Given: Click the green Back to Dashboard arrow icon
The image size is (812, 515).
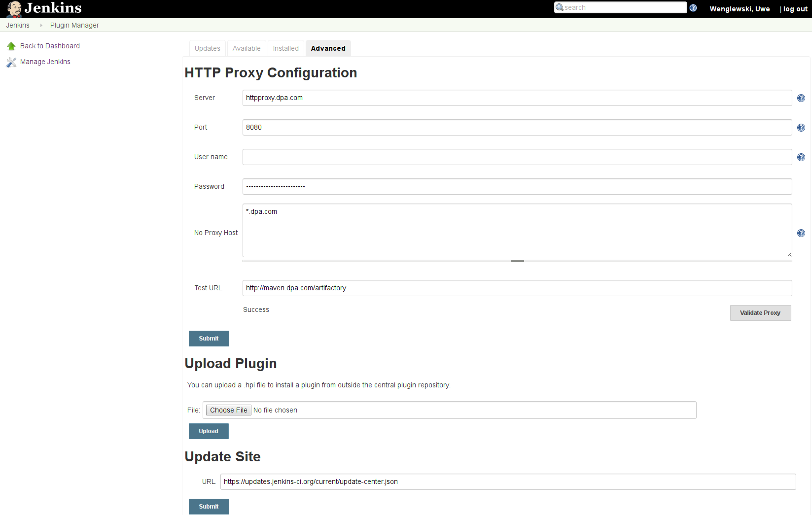Looking at the screenshot, I should [x=11, y=46].
